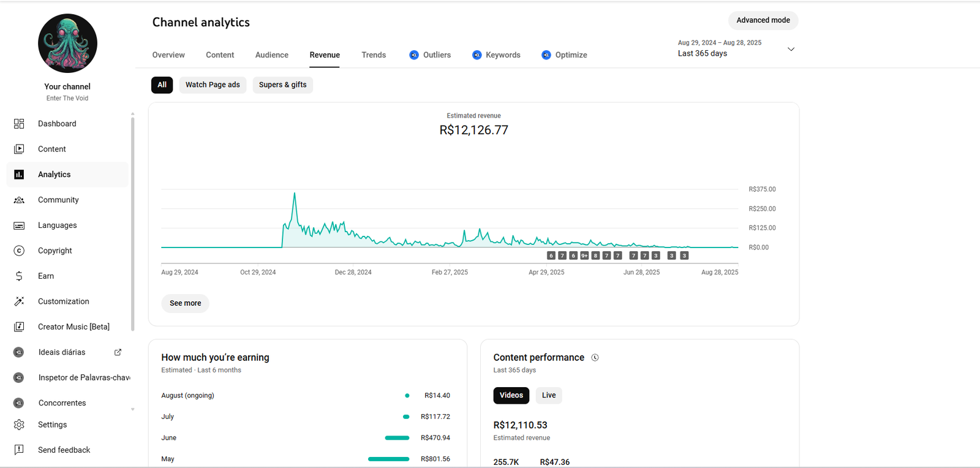Select the Watch Page ads filter chip
The height and width of the screenshot is (468, 980).
point(213,85)
